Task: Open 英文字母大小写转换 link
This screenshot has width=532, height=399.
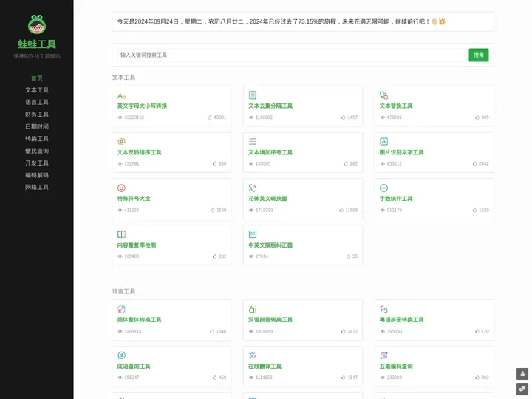Action: tap(142, 106)
